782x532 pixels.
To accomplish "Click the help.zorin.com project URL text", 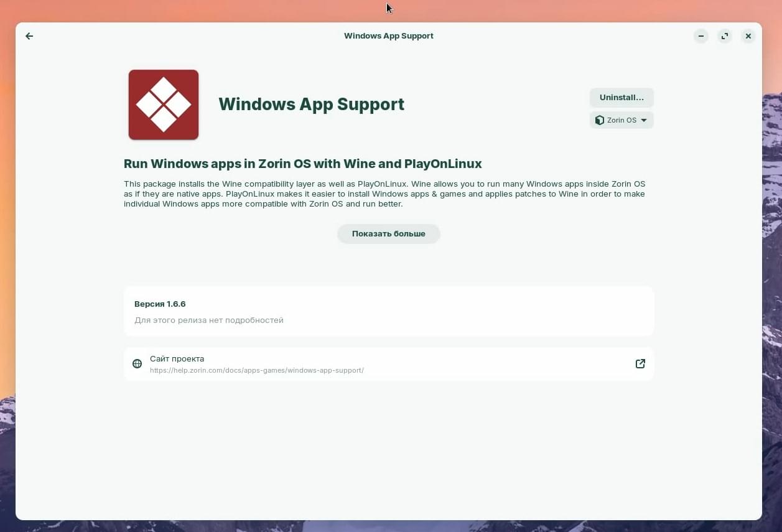I will (x=257, y=370).
